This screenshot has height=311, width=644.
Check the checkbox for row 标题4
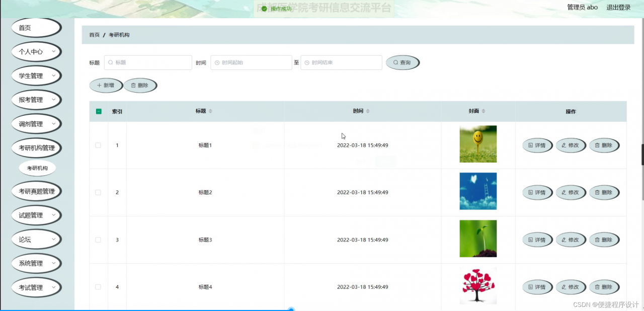(x=99, y=287)
